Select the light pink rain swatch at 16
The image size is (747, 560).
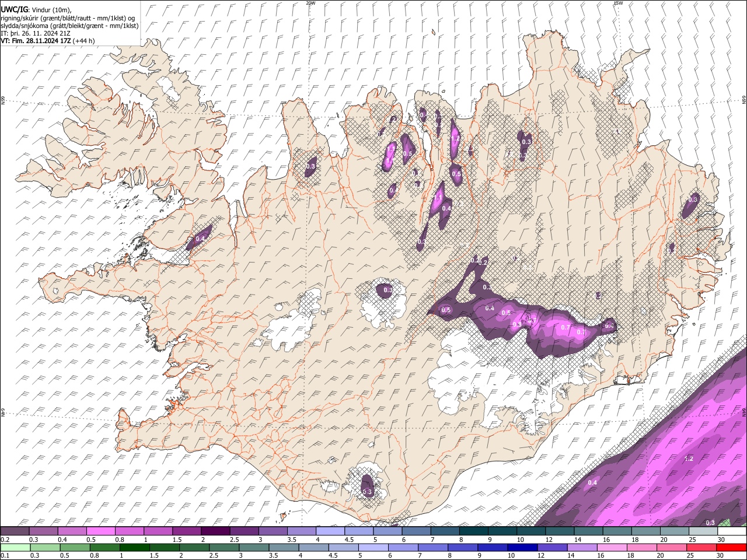point(612,547)
